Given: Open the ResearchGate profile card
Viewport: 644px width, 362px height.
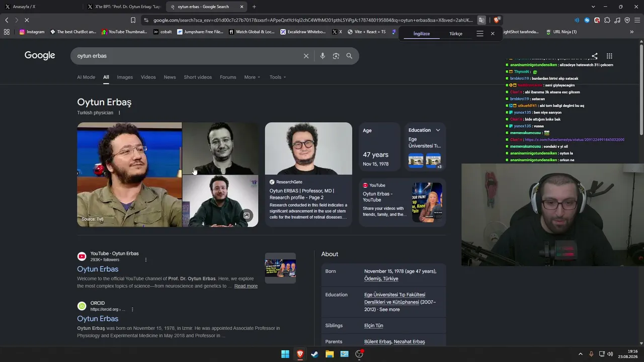Looking at the screenshot, I should click(308, 174).
